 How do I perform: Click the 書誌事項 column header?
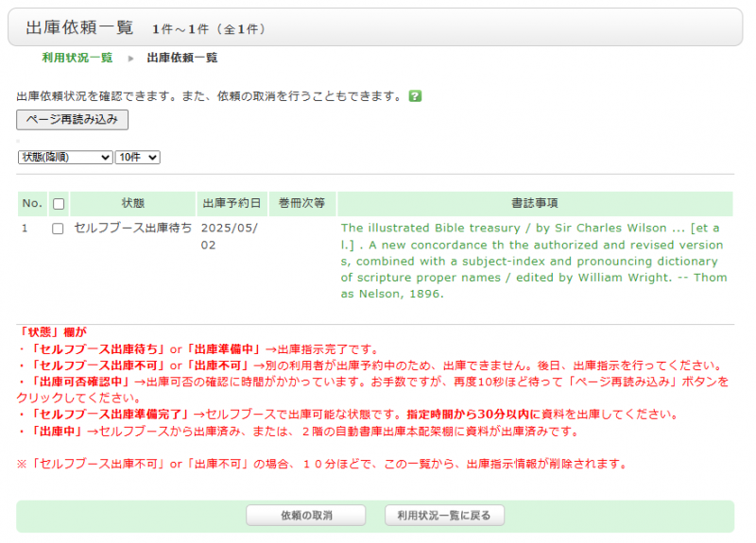point(535,203)
